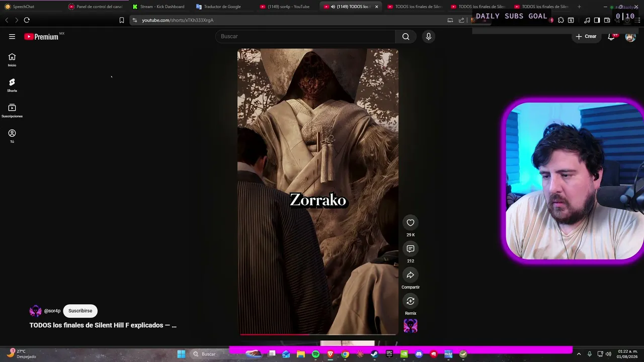The image size is (644, 362).
Task: Switch to the SpeechChat tab
Action: click(x=30, y=7)
